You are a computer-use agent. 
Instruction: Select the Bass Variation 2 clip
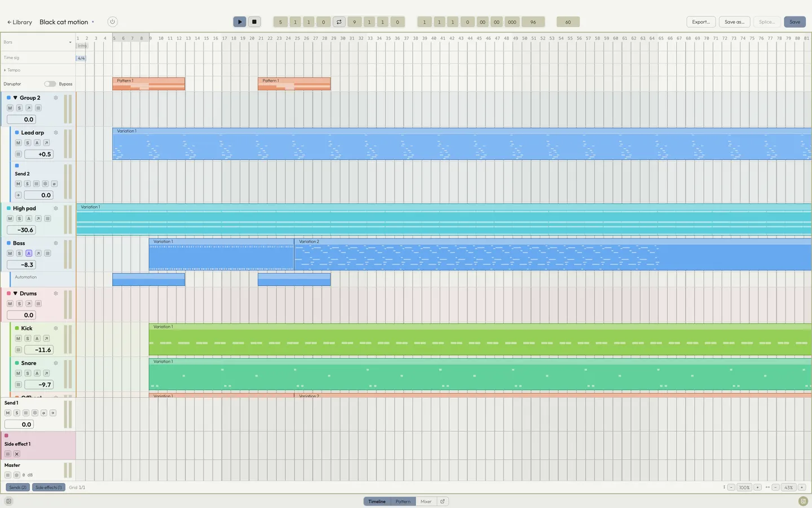[x=553, y=255]
